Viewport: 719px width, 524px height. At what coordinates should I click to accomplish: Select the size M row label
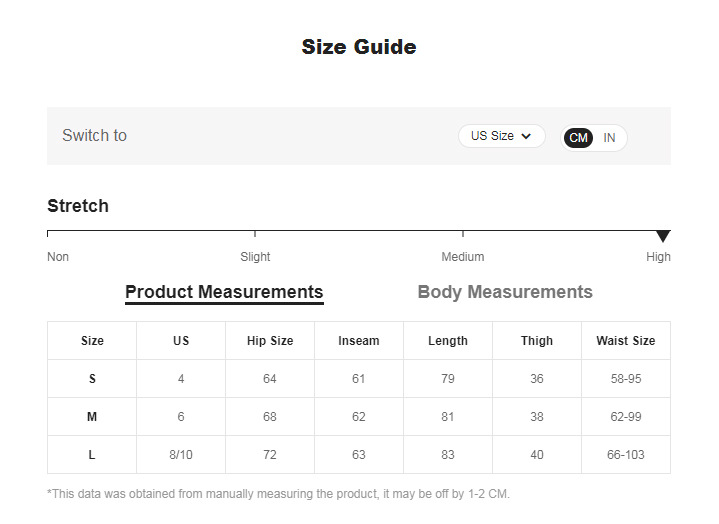pyautogui.click(x=92, y=417)
